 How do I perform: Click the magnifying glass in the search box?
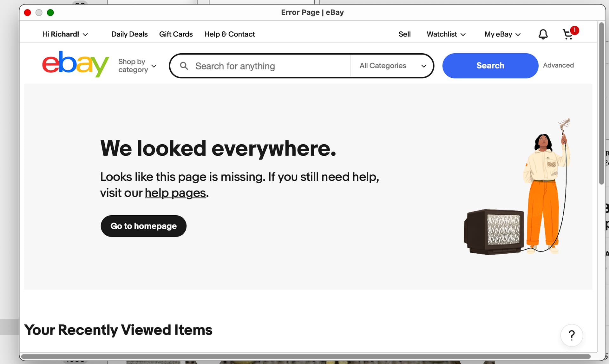(x=184, y=66)
